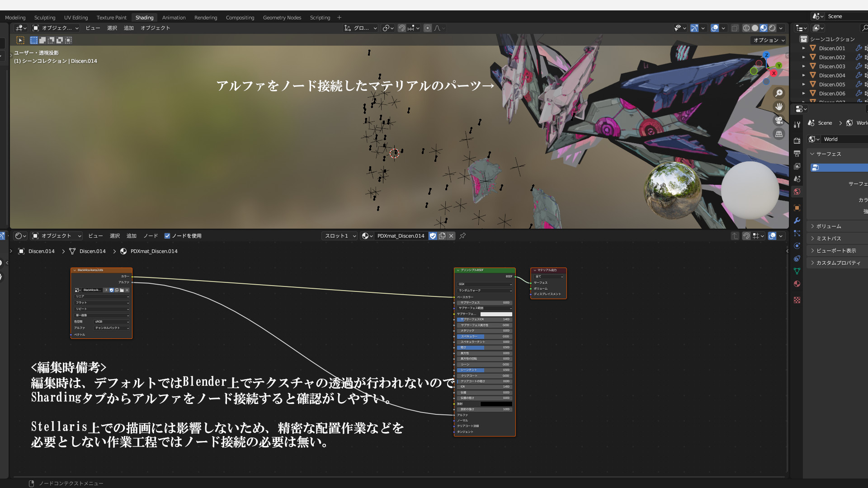Toggle camera view gizmo in viewport
The width and height of the screenshot is (868, 488).
(x=779, y=120)
